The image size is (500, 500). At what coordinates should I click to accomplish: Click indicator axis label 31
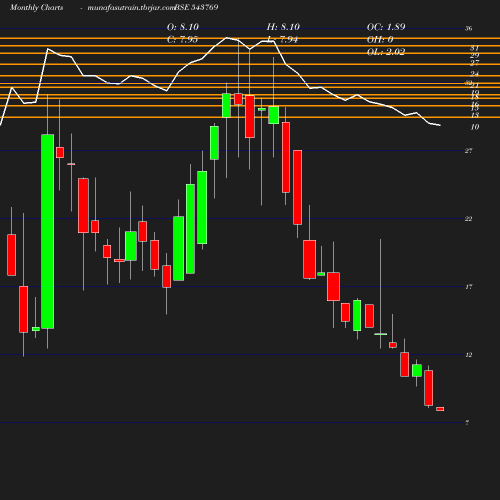click(475, 49)
